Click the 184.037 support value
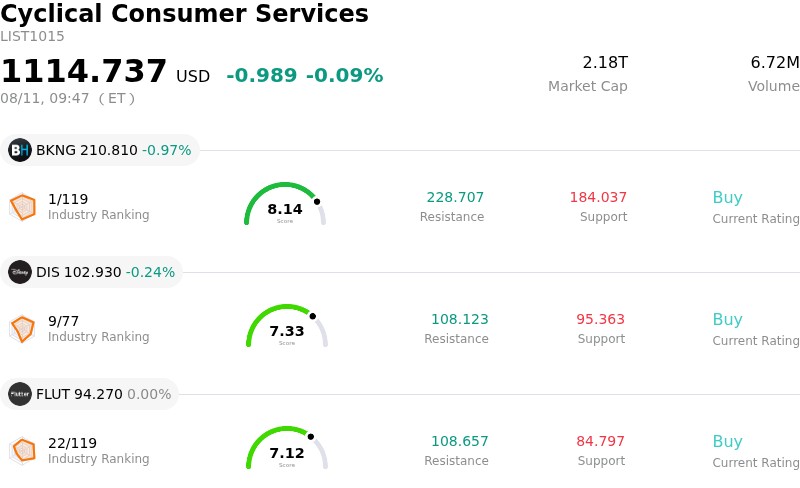This screenshot has width=800, height=488. [598, 197]
